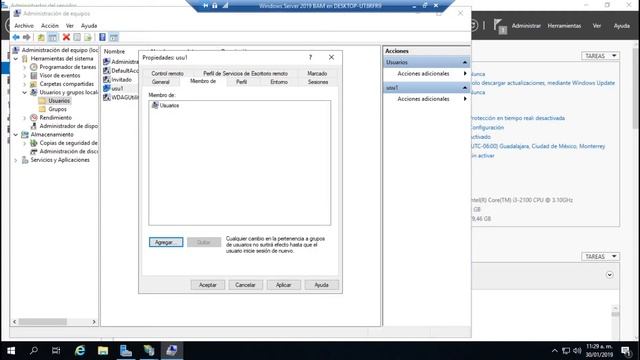Image resolution: width=640 pixels, height=360 pixels.
Task: Click the volume speaker tray icon
Action: pos(577,351)
